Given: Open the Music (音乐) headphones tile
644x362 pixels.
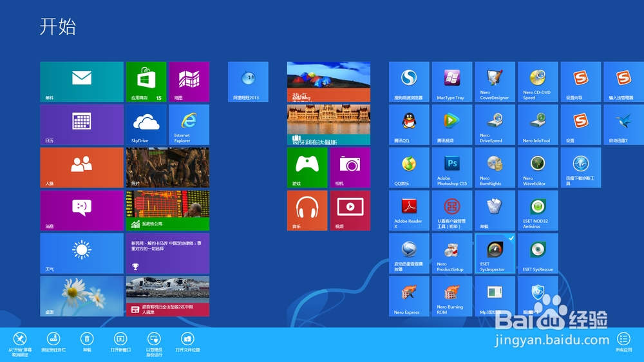Looking at the screenshot, I should coord(307,211).
